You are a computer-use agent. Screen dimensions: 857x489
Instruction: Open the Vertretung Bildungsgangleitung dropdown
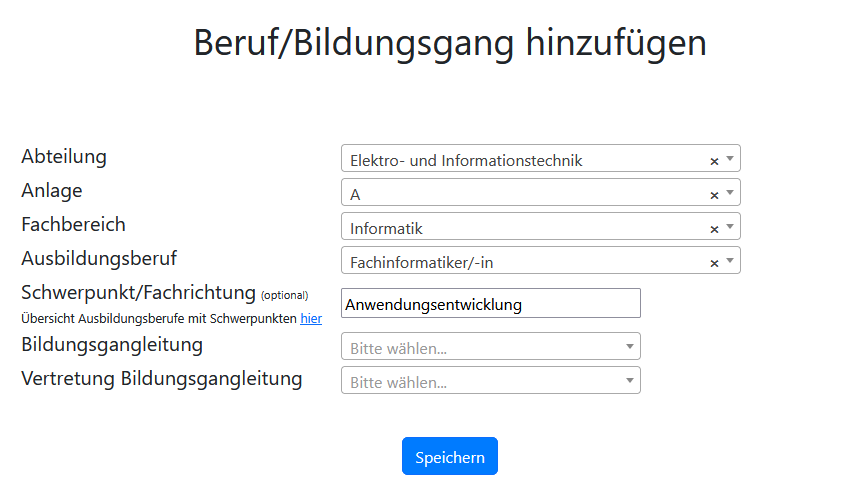[490, 380]
